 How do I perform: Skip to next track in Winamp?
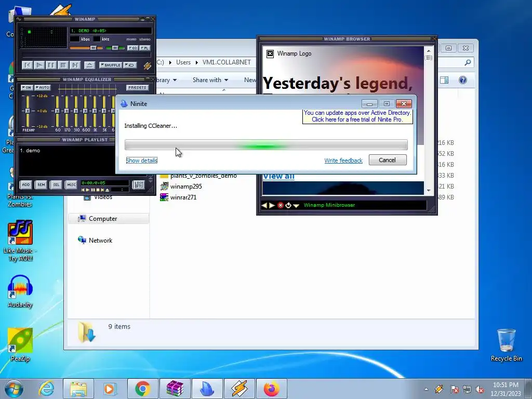[75, 65]
